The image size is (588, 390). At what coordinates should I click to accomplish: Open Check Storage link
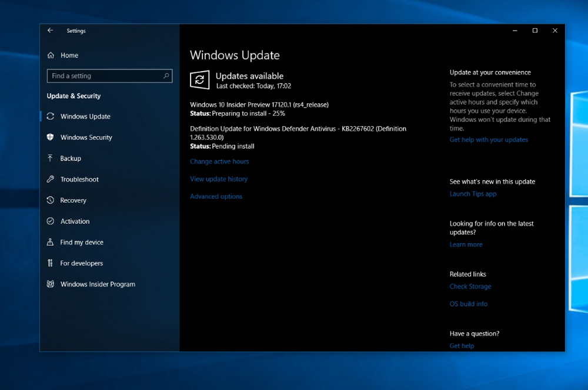[x=470, y=287]
